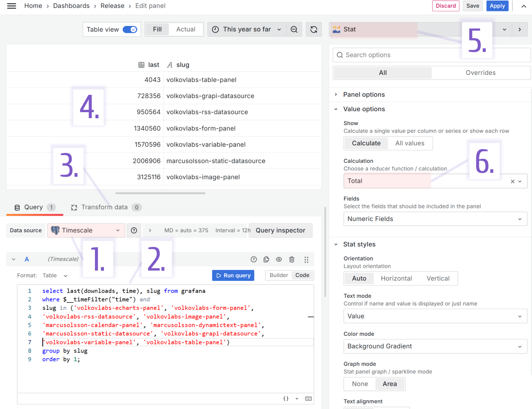The image size is (532, 409).
Task: Click the Stat visualization icon
Action: [336, 29]
